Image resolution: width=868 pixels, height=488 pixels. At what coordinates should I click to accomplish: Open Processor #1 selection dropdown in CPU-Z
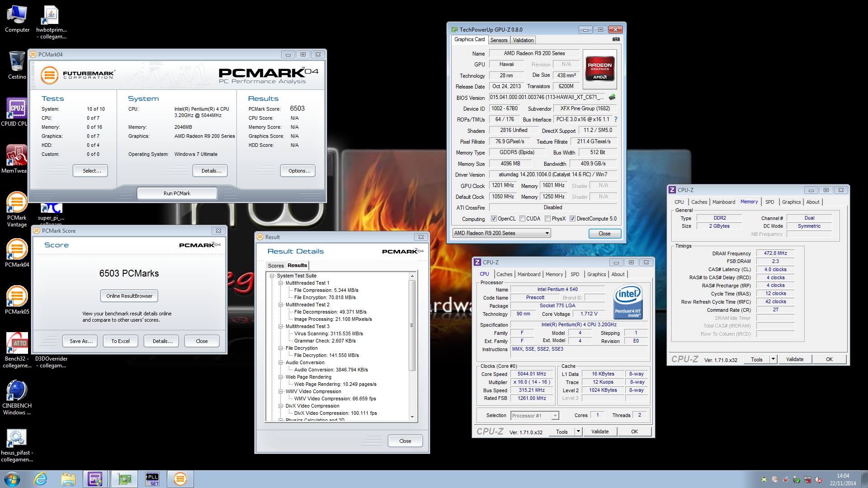pyautogui.click(x=535, y=416)
